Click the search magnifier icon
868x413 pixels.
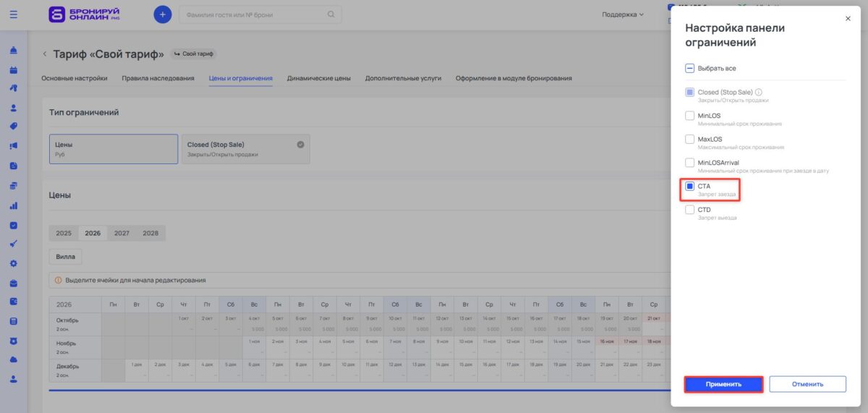[331, 14]
